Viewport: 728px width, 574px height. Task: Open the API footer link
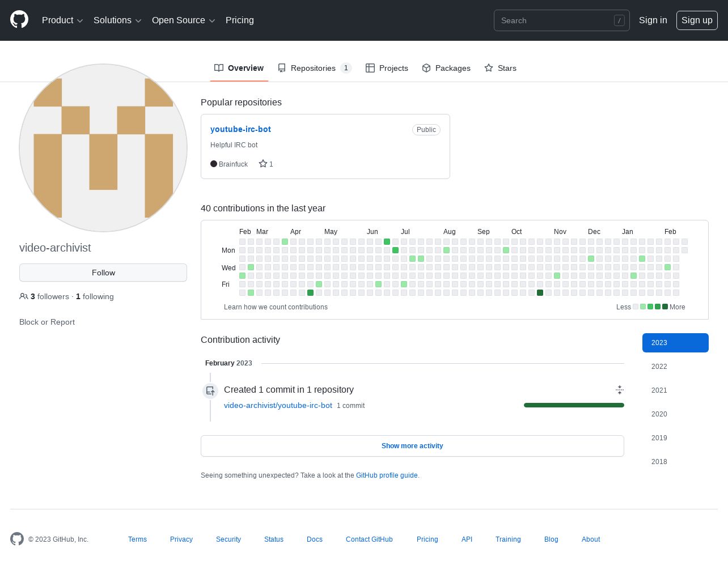tap(467, 539)
